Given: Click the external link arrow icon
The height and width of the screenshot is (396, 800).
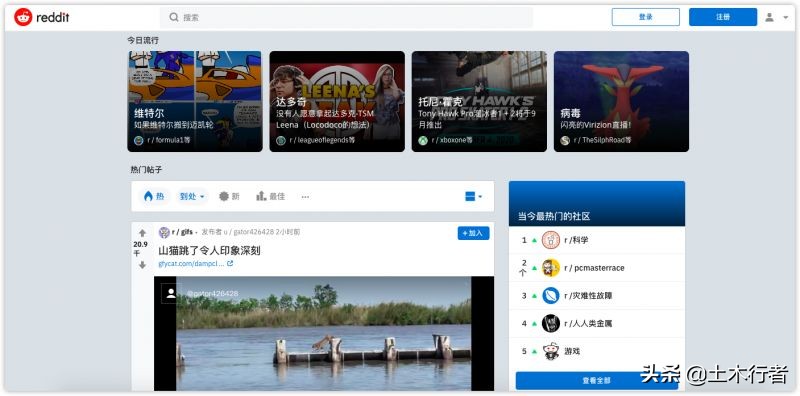Looking at the screenshot, I should [230, 264].
